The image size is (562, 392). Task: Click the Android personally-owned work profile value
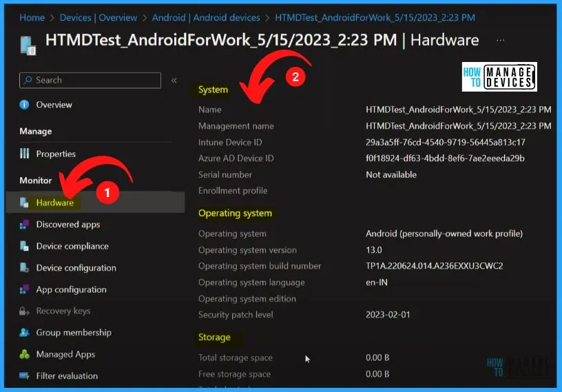[444, 234]
